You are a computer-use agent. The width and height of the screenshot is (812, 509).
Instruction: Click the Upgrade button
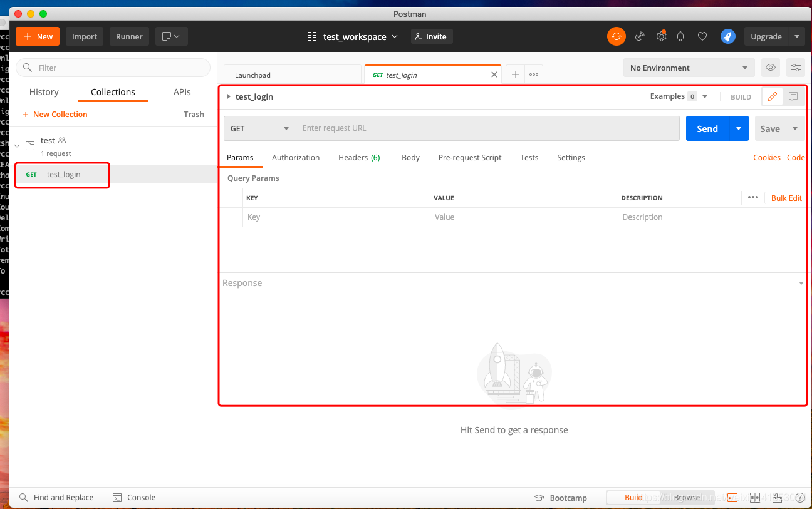[x=766, y=36]
